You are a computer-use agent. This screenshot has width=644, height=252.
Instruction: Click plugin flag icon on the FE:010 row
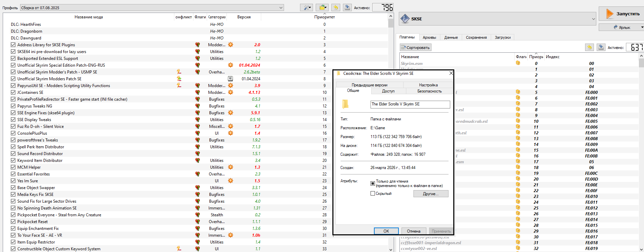pyautogui.click(x=518, y=196)
